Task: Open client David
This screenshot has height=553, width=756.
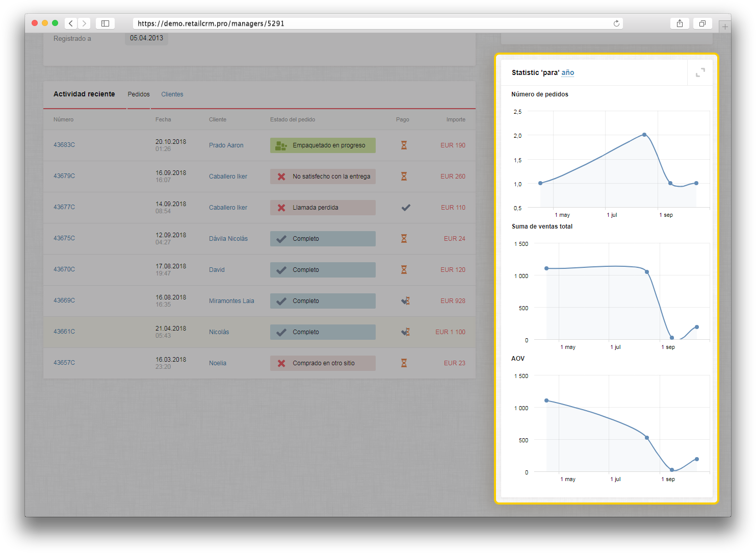Action: 217,270
